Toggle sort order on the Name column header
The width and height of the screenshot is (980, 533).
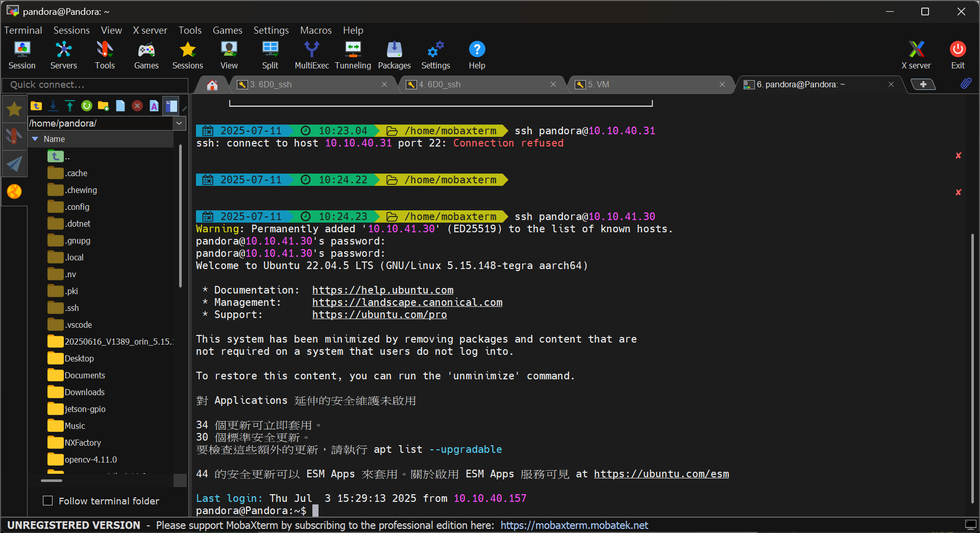(54, 139)
